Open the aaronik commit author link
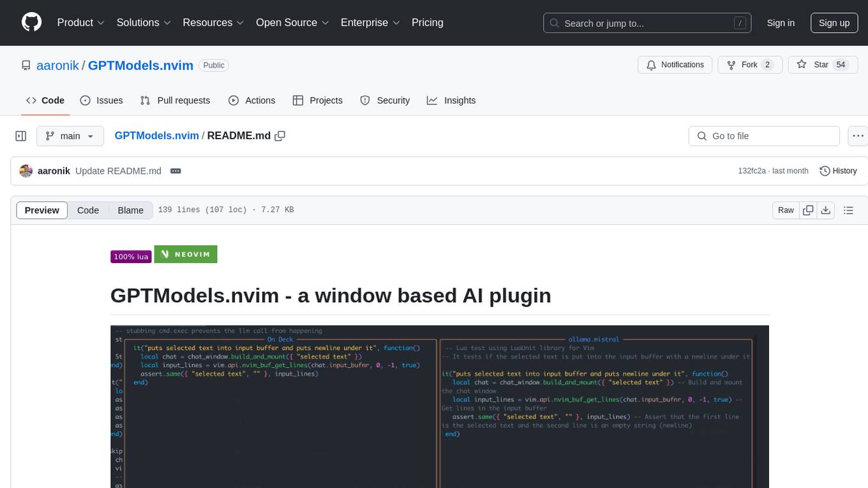The image size is (868, 488). [54, 171]
